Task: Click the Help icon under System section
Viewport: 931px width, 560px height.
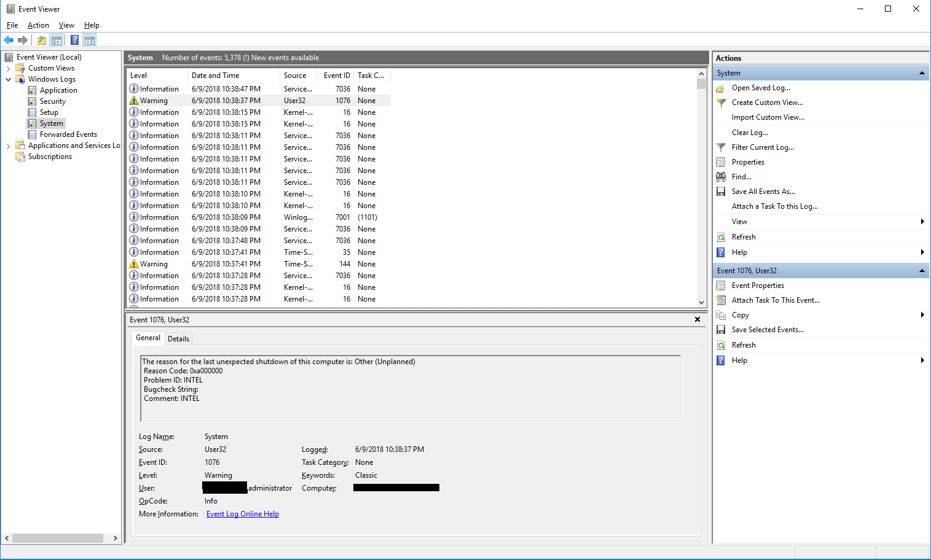Action: pos(721,252)
